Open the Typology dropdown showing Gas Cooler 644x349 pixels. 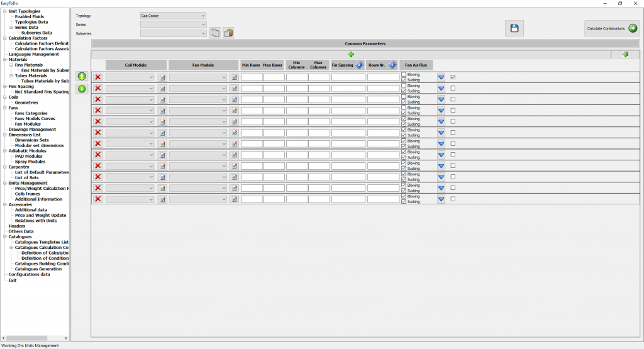173,16
